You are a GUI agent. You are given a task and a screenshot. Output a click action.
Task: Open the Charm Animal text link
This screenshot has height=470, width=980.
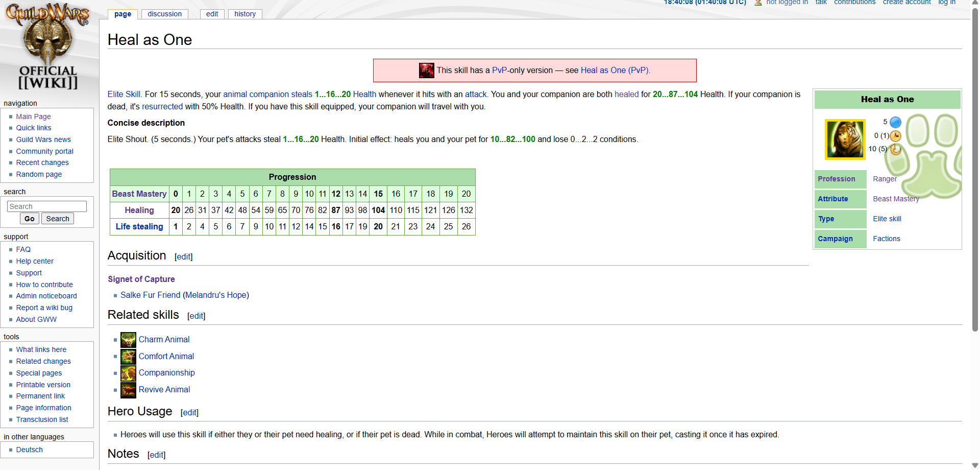click(164, 340)
